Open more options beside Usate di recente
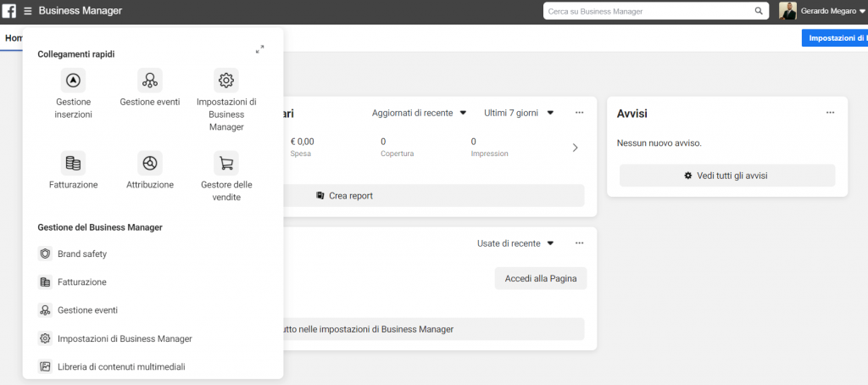Image resolution: width=868 pixels, height=385 pixels. tap(579, 243)
